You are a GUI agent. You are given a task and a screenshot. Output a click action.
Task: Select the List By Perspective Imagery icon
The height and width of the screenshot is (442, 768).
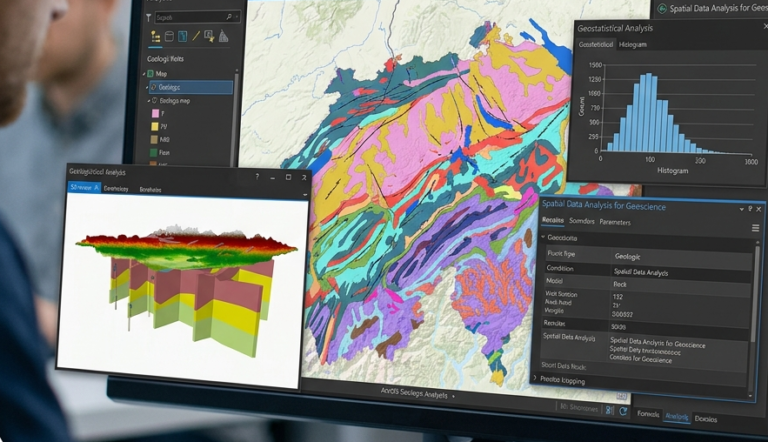(x=223, y=36)
